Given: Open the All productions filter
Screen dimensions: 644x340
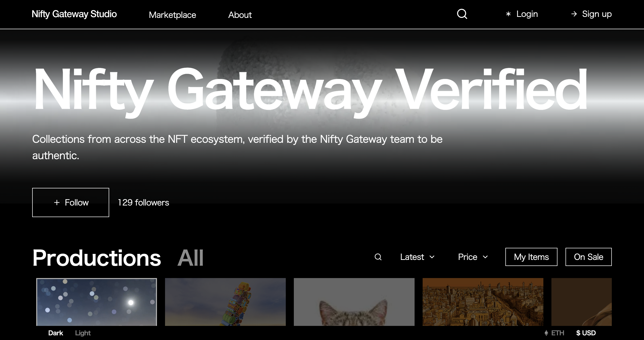Looking at the screenshot, I should point(190,258).
